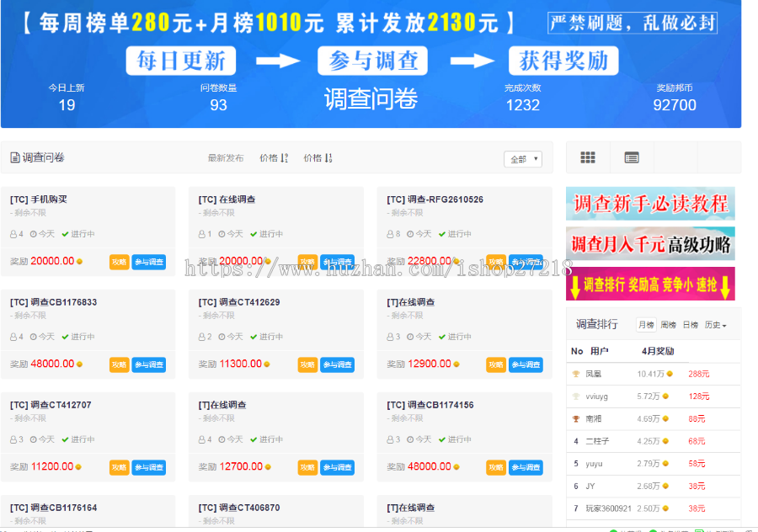Click 参与调查 for 调查CT412629
The width and height of the screenshot is (758, 532).
[338, 364]
